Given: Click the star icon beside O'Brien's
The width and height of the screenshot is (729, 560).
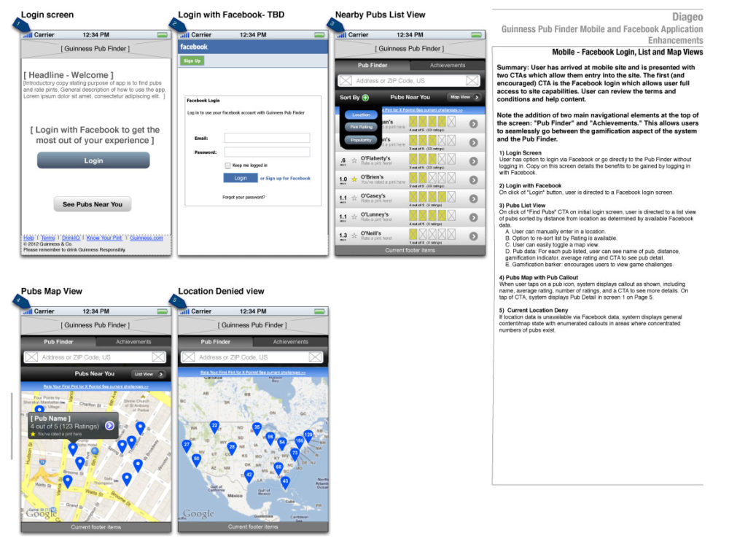Looking at the screenshot, I should pyautogui.click(x=354, y=179).
